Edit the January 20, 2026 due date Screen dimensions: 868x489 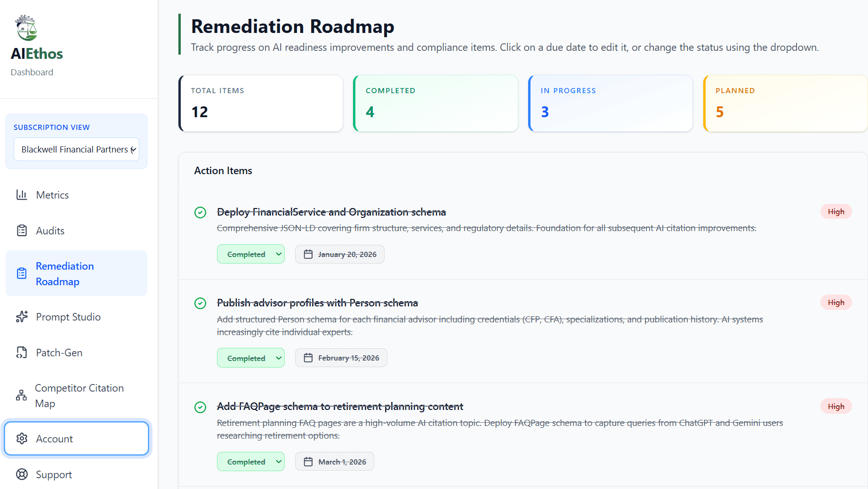340,254
